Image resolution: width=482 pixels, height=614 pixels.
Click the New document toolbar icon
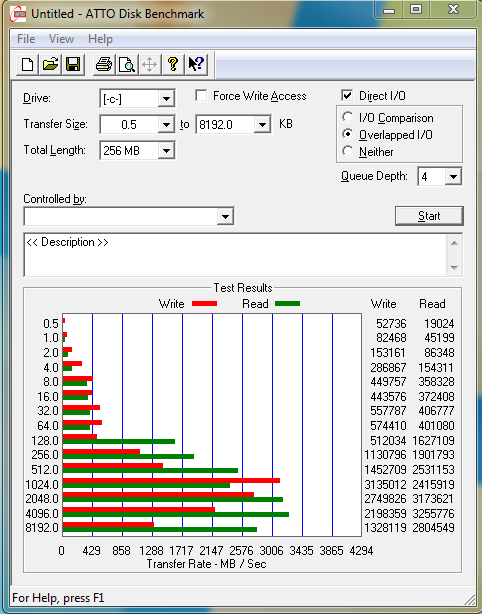(27, 64)
